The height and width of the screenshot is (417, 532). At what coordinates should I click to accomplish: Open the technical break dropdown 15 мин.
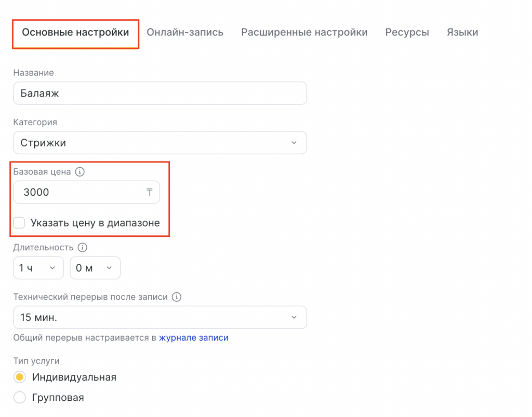click(160, 317)
